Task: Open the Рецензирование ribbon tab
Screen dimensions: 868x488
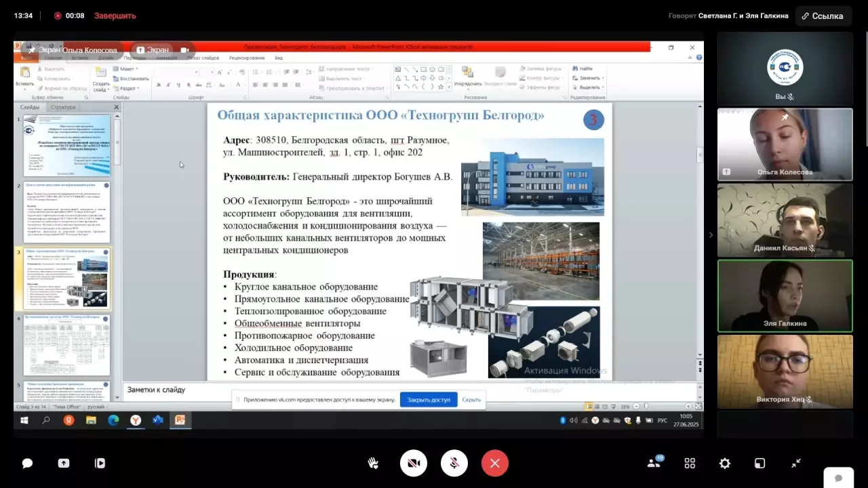Action: pos(247,58)
